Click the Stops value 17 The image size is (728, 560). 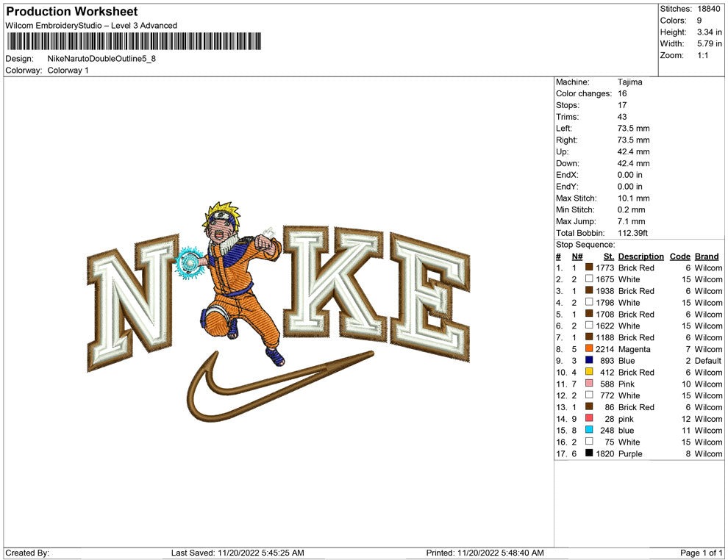(622, 105)
